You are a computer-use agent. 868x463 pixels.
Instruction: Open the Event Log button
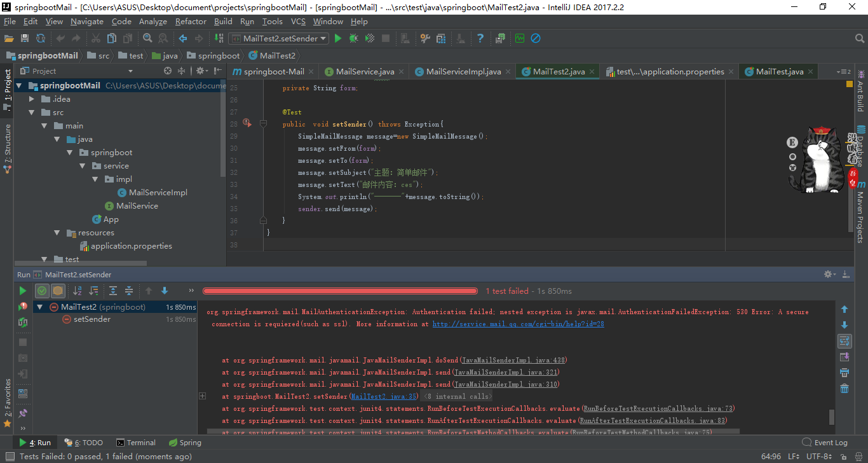[825, 443]
